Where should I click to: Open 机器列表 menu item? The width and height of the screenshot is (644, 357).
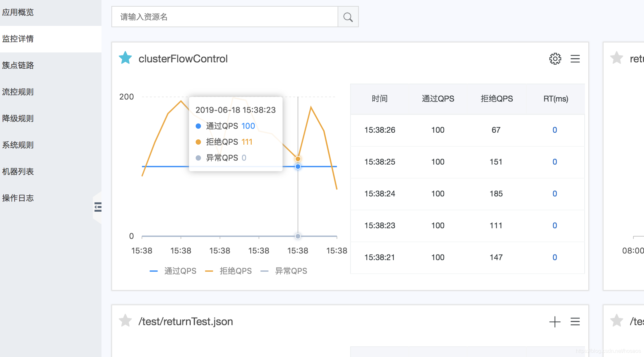pos(51,172)
